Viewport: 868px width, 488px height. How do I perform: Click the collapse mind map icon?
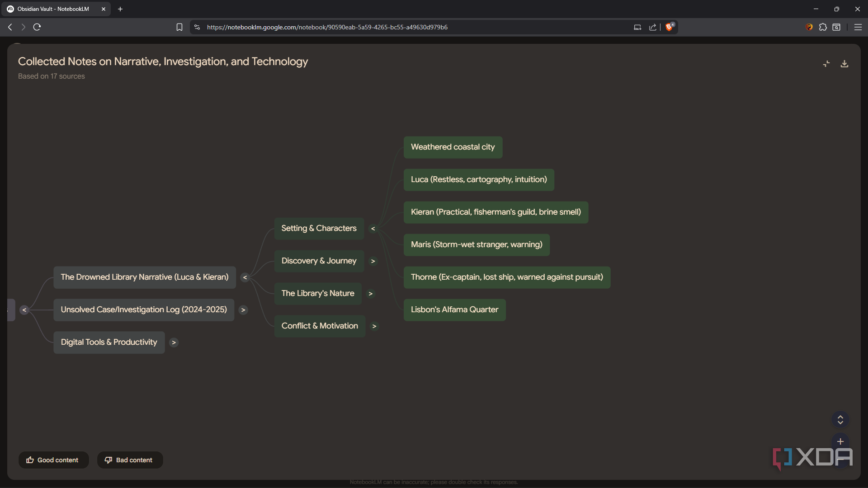coord(826,64)
